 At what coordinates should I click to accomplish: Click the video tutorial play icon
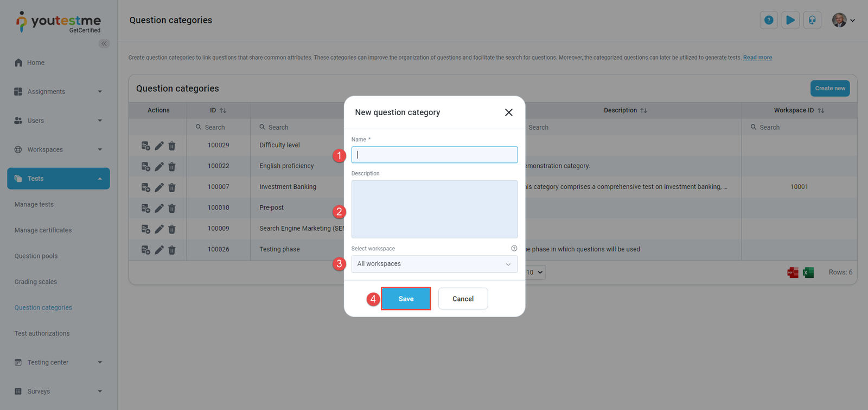tap(790, 20)
